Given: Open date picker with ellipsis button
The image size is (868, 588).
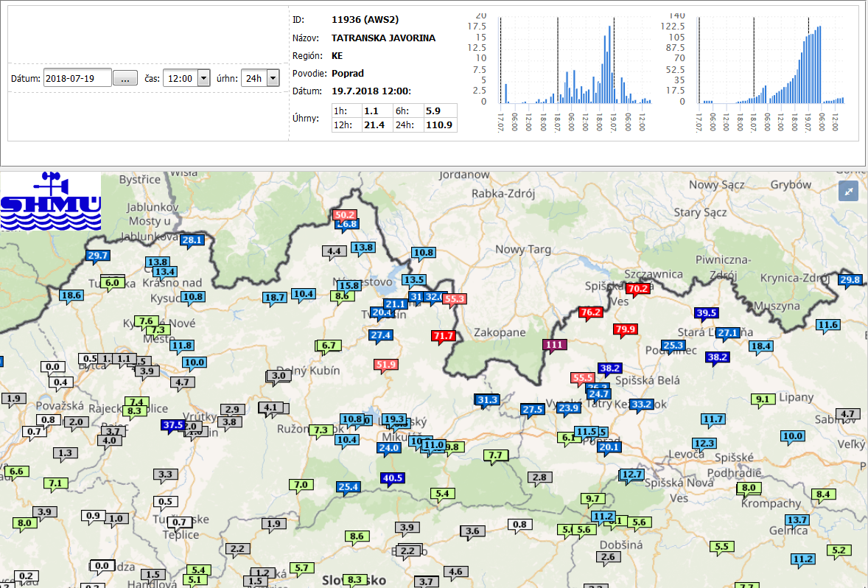Looking at the screenshot, I should tap(125, 78).
